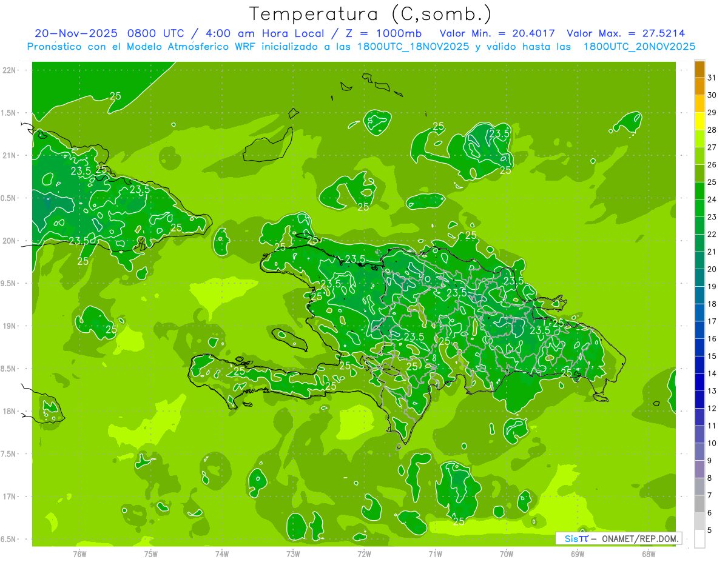Click the '1800UTC_20NOV2025' valid-until time
The image size is (728, 562).
(639, 47)
